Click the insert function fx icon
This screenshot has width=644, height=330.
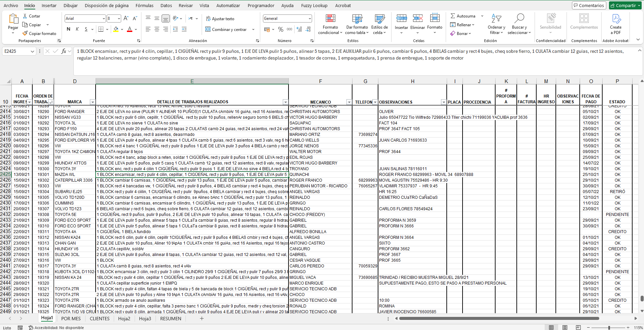pyautogui.click(x=64, y=51)
